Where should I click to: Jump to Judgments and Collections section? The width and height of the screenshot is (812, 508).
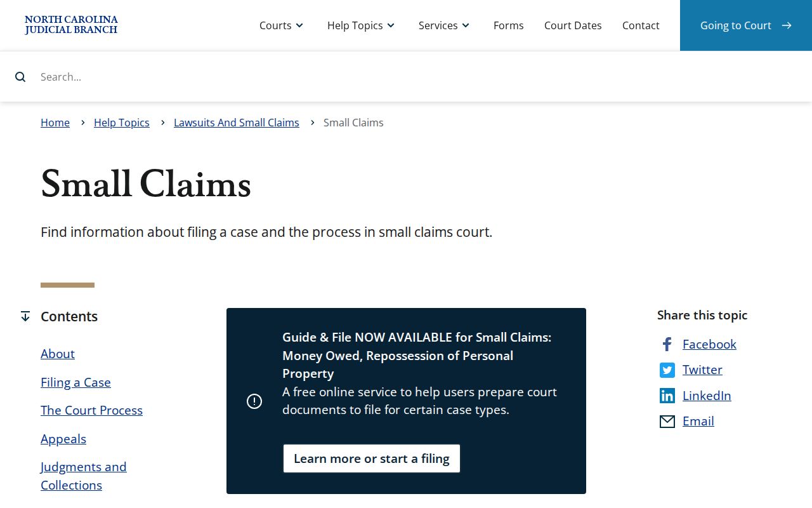84,476
